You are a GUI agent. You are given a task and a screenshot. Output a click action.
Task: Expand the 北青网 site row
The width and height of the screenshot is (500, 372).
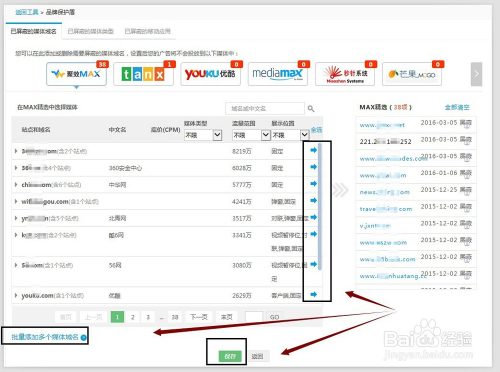16,218
